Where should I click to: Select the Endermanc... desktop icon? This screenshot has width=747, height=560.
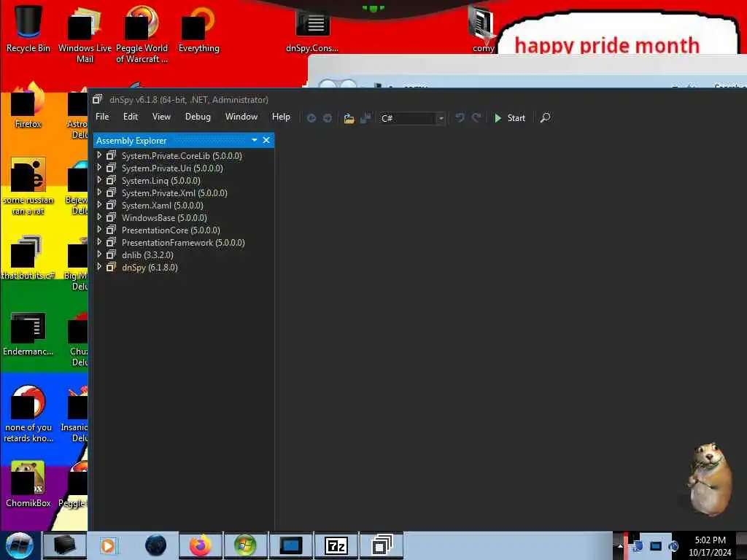[28, 333]
